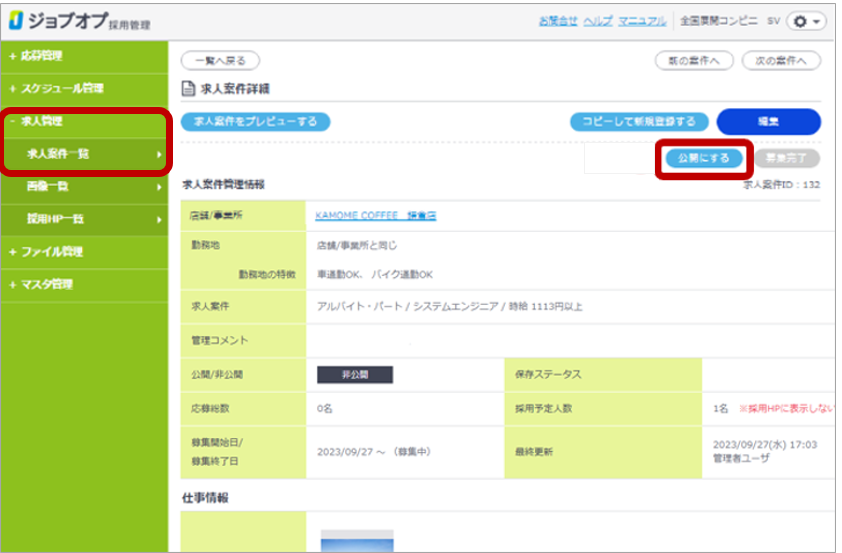The height and width of the screenshot is (553, 842).
Task: Click the 仕事情報 section heading
Action: [x=205, y=498]
